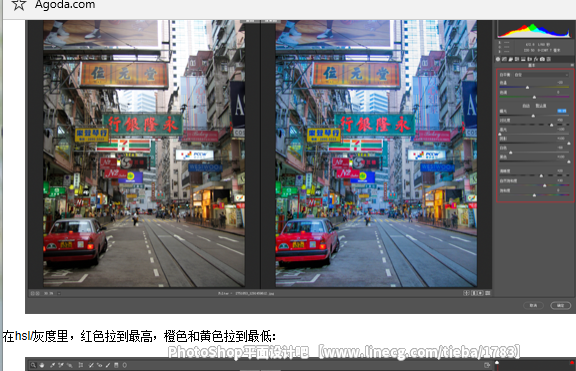Open the zoom level dropdown below the preview
This screenshot has width=576, height=371.
click(x=59, y=293)
